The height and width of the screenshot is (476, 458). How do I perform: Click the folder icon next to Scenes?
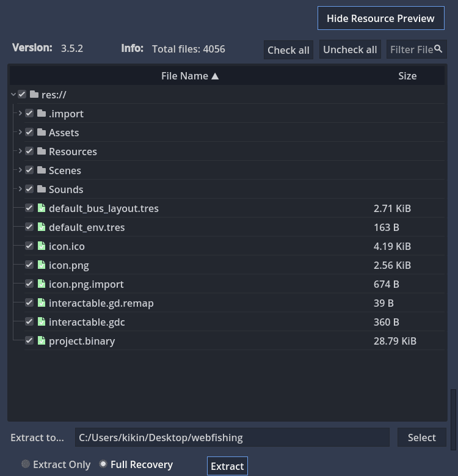[42, 170]
